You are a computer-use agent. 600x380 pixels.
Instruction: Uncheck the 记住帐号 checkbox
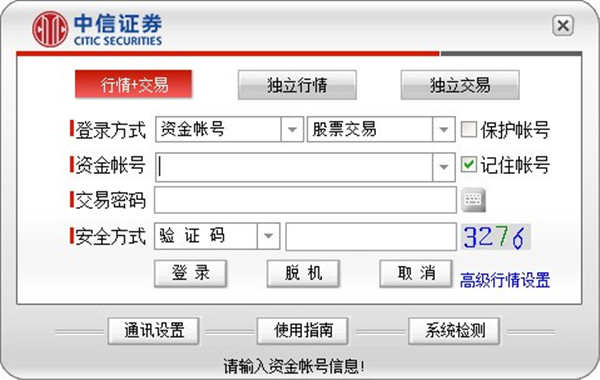pyautogui.click(x=469, y=165)
